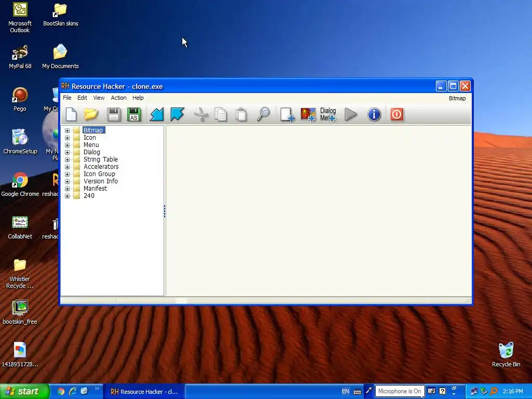Expand the Dialog folder node
The width and height of the screenshot is (532, 399).
[x=67, y=152]
